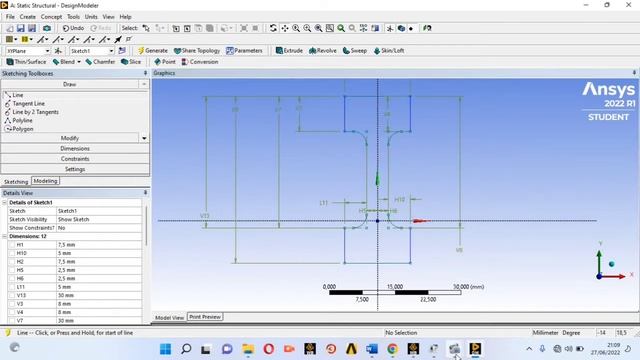Select the Sweep tool

355,51
